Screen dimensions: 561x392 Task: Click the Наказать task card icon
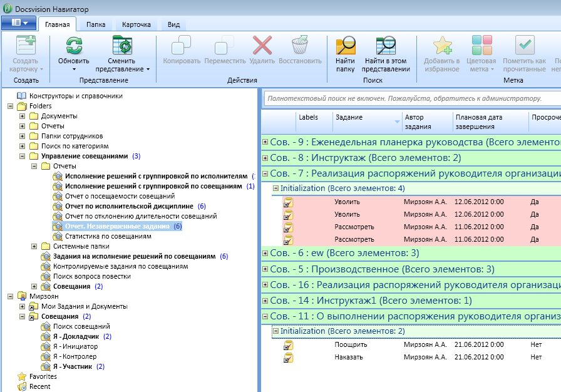point(289,358)
